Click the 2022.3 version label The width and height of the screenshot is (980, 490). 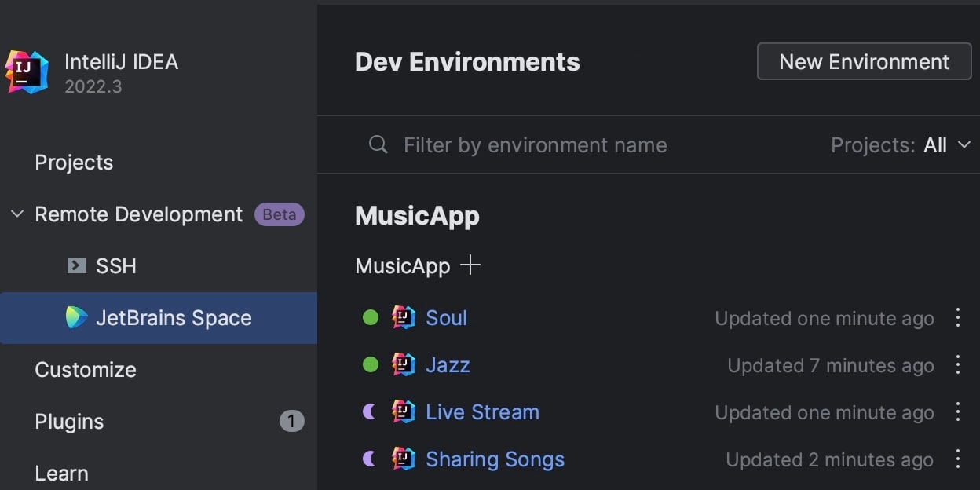click(x=93, y=86)
